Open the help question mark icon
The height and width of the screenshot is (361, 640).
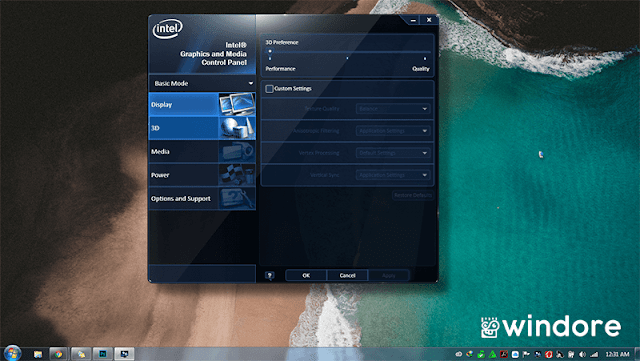click(269, 276)
